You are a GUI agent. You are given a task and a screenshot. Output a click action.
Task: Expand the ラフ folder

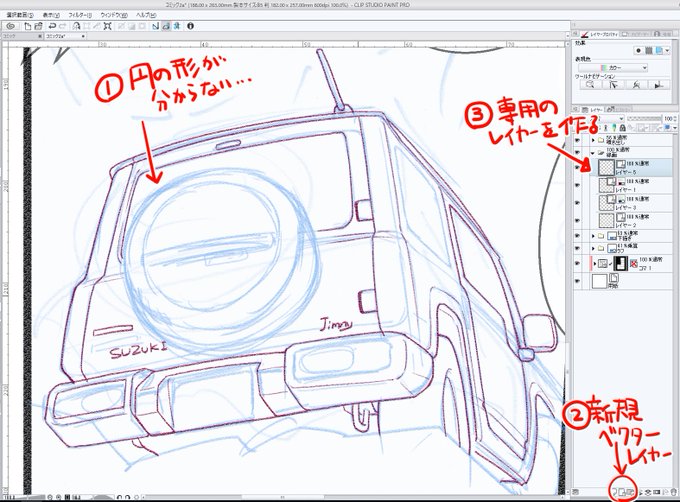pos(593,248)
